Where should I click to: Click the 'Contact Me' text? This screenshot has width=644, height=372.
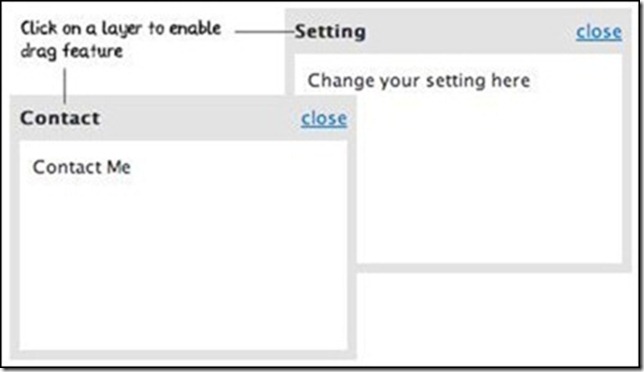pos(82,167)
